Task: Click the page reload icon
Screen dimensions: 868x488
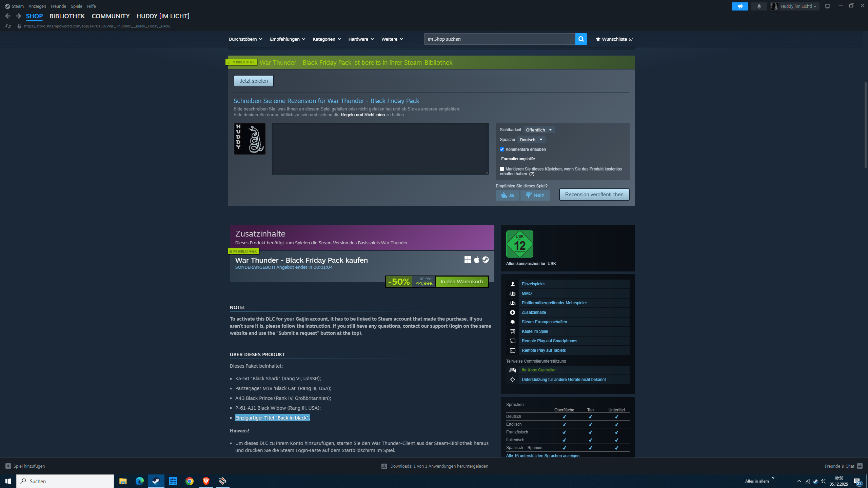Action: click(8, 26)
